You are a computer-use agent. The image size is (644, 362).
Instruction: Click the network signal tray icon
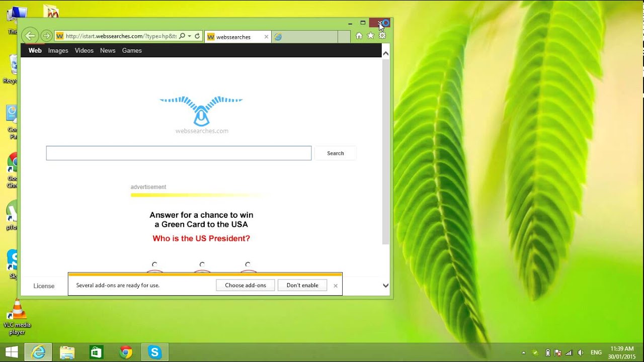[569, 353]
